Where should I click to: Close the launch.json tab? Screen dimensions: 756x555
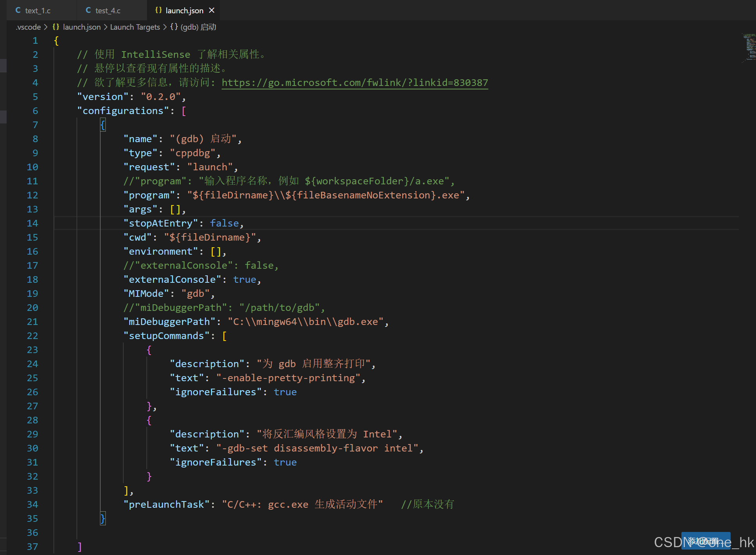click(212, 10)
